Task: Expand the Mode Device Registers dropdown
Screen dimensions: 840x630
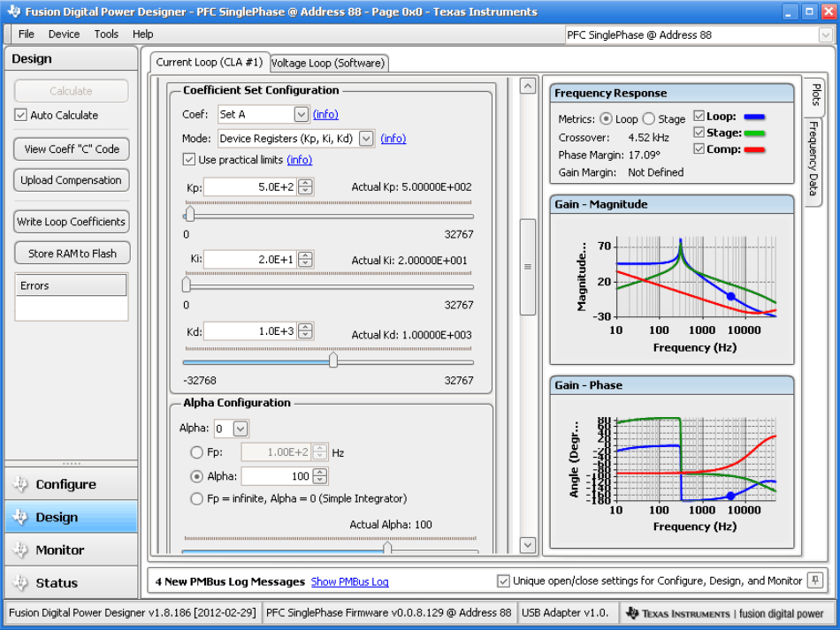Action: point(366,139)
